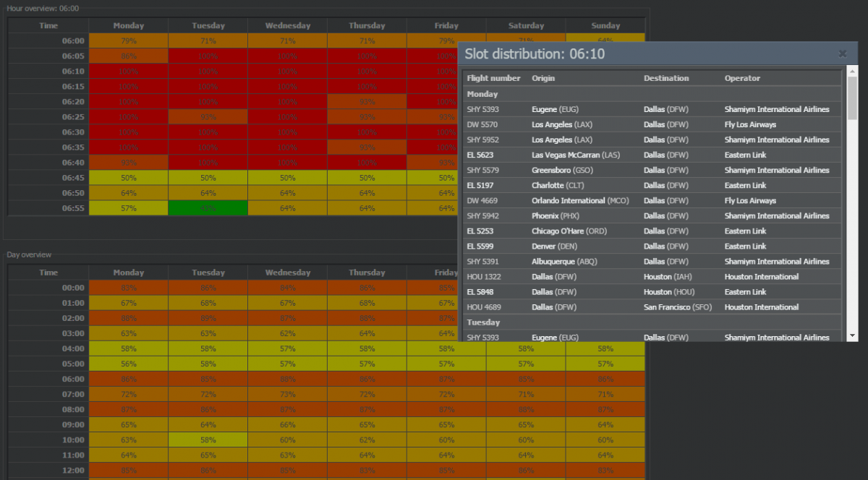Select the EL 5623 Las Vegas McCarran row

pos(651,155)
